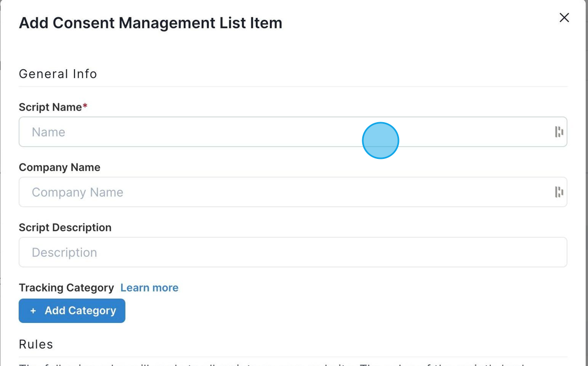Click the Company Name input field

[293, 192]
